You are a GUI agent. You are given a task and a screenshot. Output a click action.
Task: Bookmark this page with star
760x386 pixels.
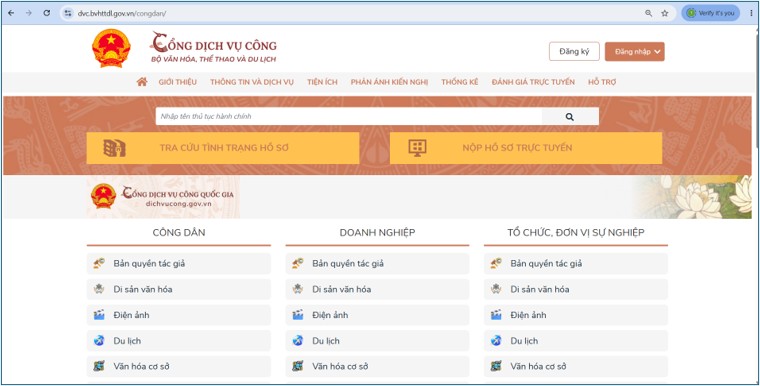tap(665, 13)
